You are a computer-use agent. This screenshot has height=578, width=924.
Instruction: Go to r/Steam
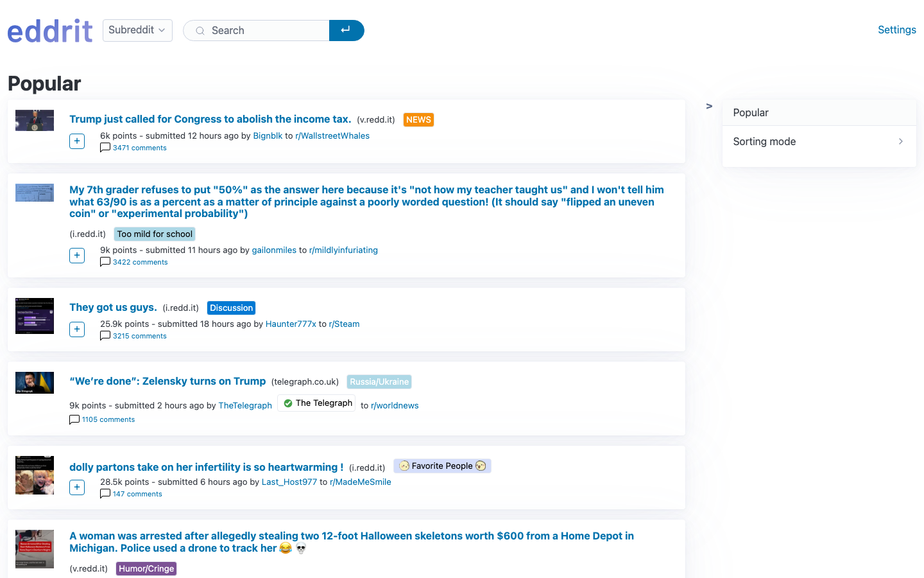tap(344, 324)
